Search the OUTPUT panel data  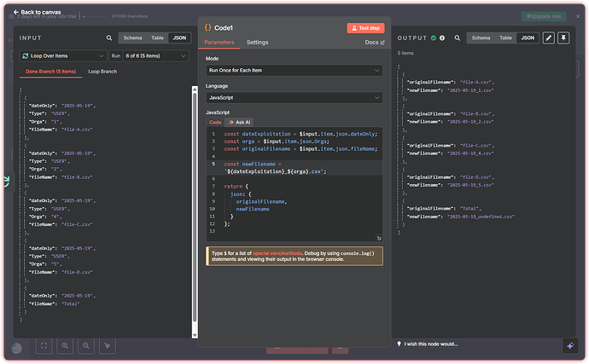[x=458, y=38]
